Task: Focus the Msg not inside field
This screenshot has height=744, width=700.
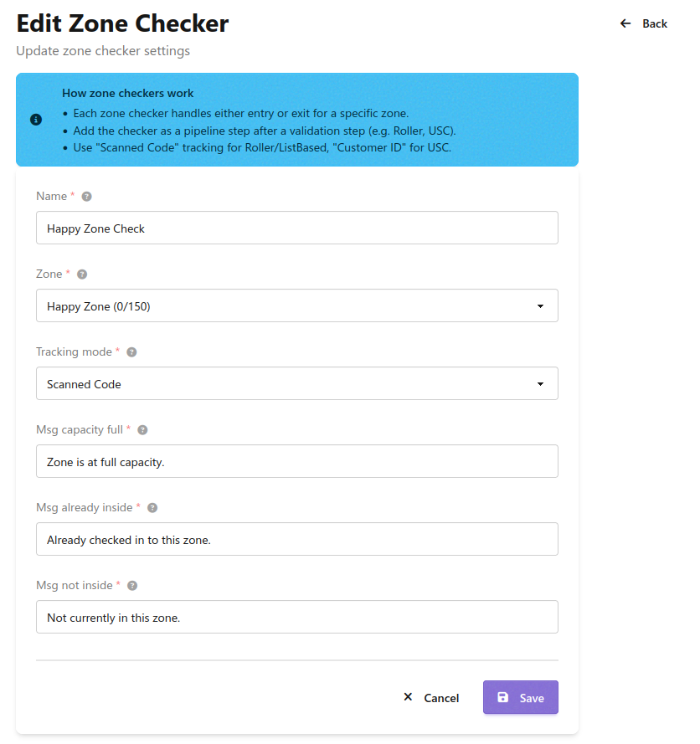Action: 296,617
